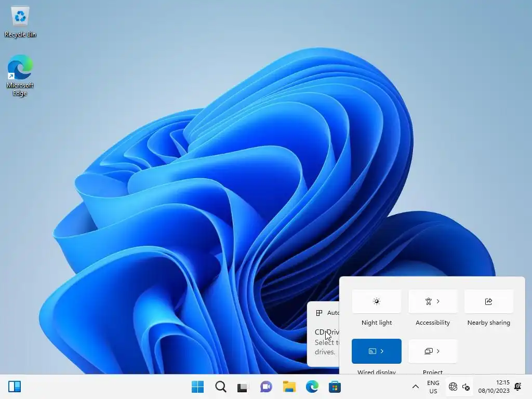This screenshot has width=532, height=399.
Task: Show hidden system tray icons
Action: point(415,387)
